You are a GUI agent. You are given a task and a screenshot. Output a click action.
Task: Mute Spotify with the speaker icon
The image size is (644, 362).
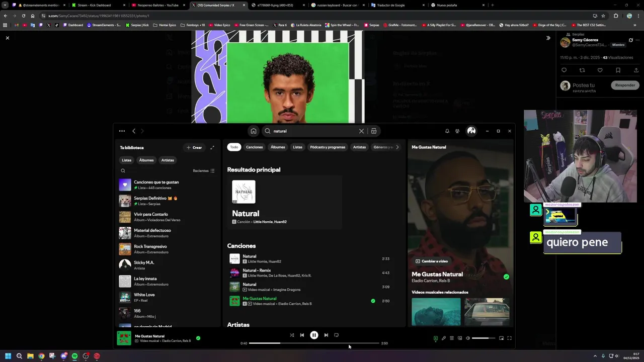468,338
